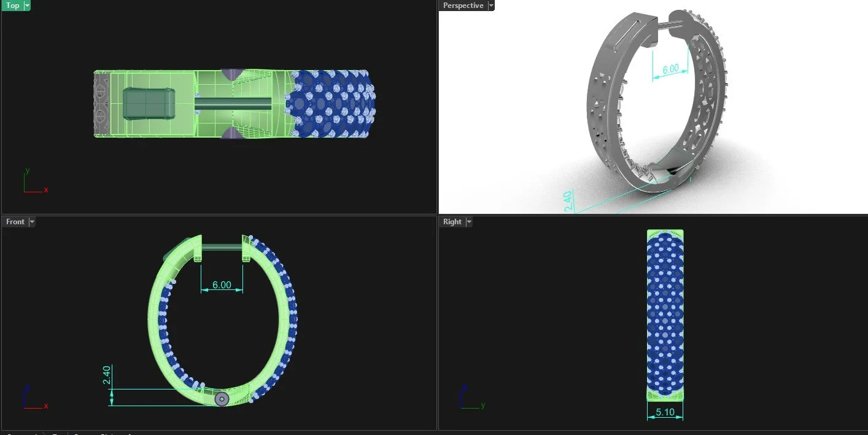Select the 2.40 dimension in Front view
Viewport: 868px width, 435px height.
point(106,376)
